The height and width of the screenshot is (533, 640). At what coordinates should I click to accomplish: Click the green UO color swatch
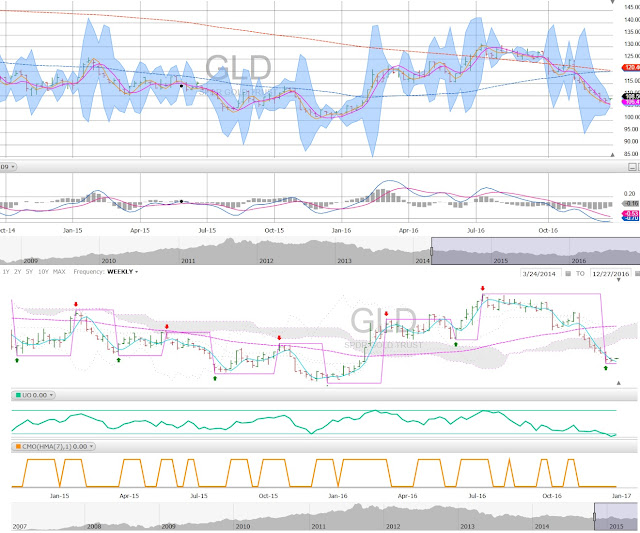click(18, 395)
